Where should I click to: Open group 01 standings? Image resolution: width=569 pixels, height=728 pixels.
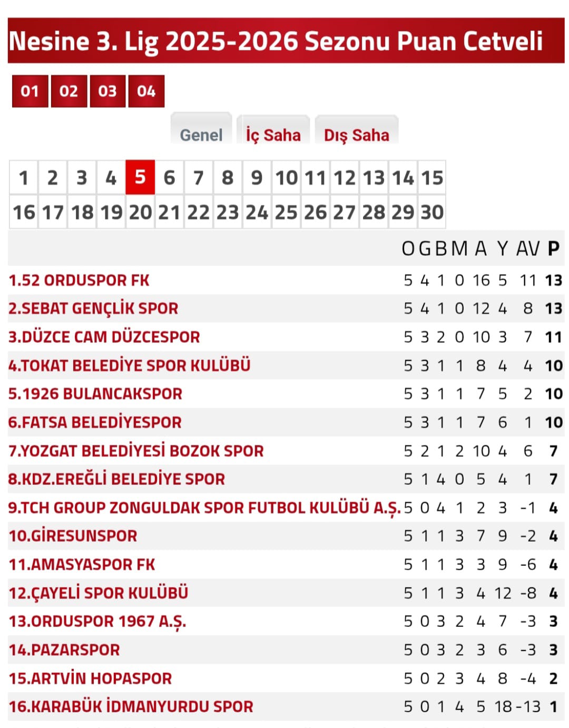tap(30, 91)
